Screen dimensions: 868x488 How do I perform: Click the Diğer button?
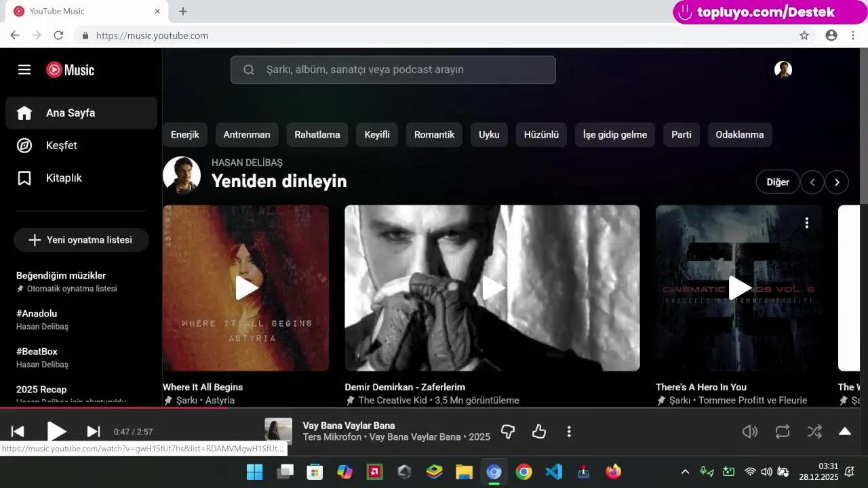(778, 182)
